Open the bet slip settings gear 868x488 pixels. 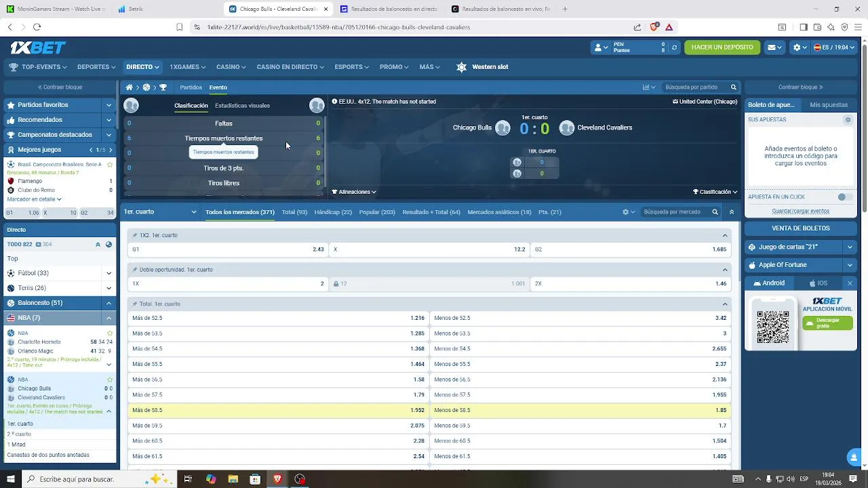coord(848,120)
